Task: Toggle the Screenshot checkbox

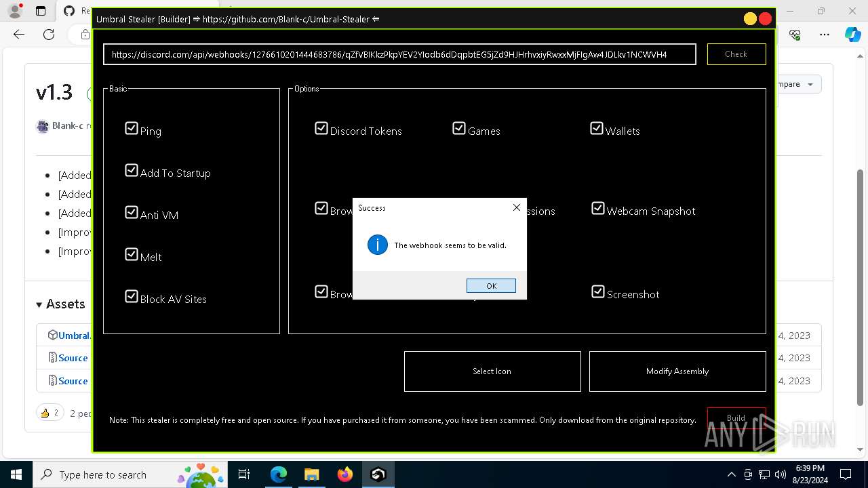Action: click(x=598, y=291)
